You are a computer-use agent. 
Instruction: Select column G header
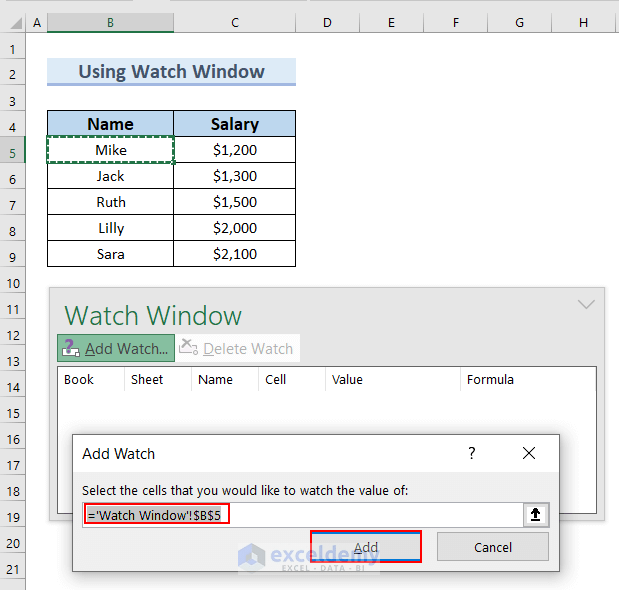520,23
